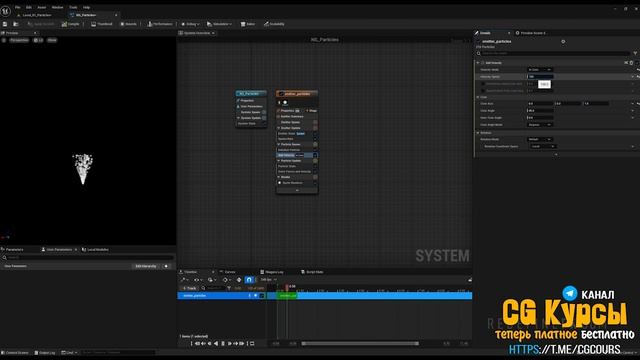
Task: Open the Rotation Mode dropdown
Action: [x=540, y=139]
